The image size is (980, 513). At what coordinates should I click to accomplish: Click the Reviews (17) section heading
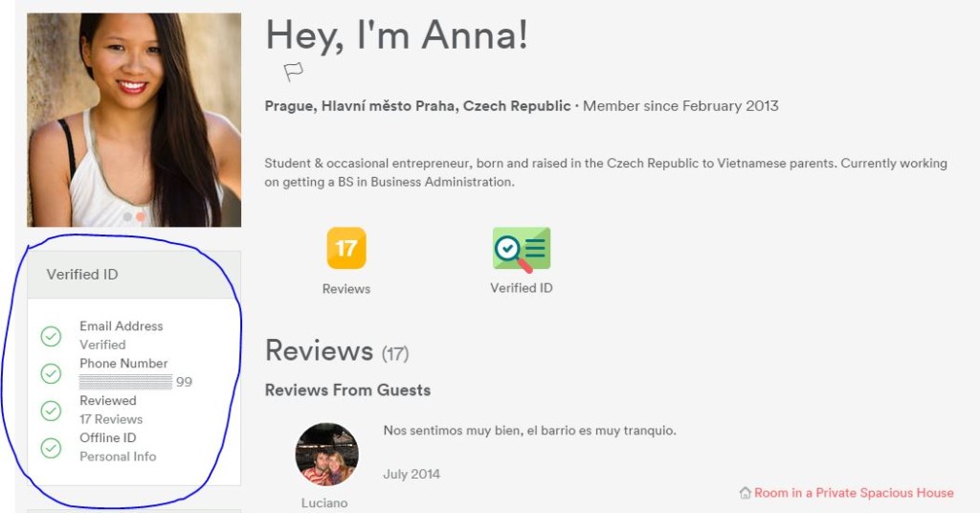point(336,351)
